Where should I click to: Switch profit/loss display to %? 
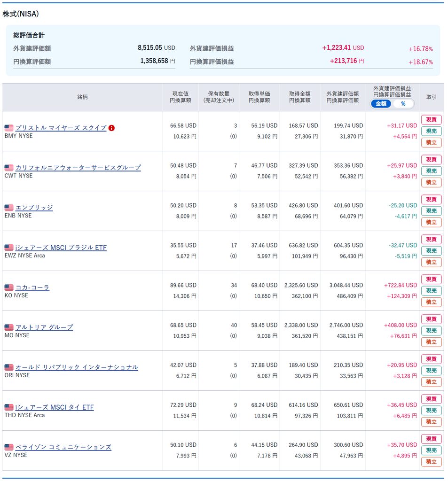tap(403, 104)
